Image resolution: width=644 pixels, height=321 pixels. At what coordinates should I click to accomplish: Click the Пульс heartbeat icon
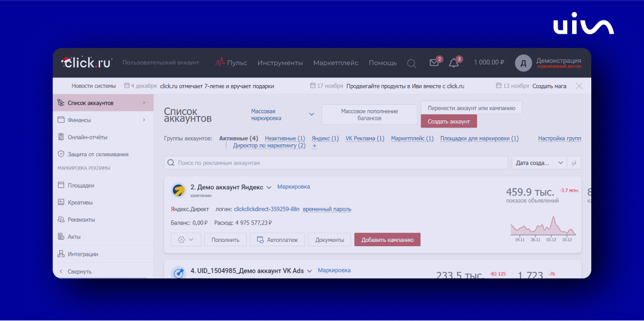(x=220, y=62)
